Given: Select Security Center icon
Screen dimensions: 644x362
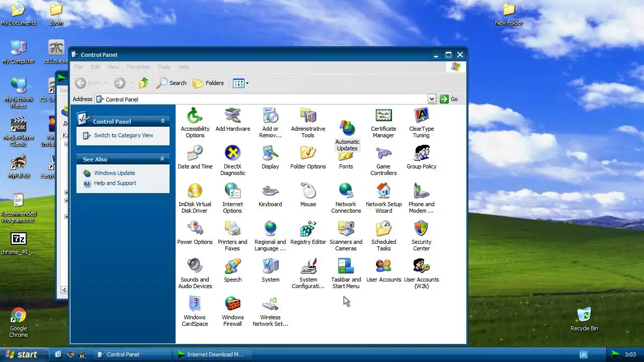Looking at the screenshot, I should click(421, 236).
